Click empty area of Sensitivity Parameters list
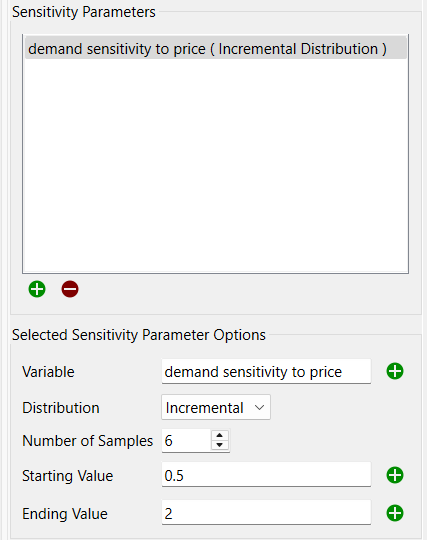 pyautogui.click(x=216, y=165)
